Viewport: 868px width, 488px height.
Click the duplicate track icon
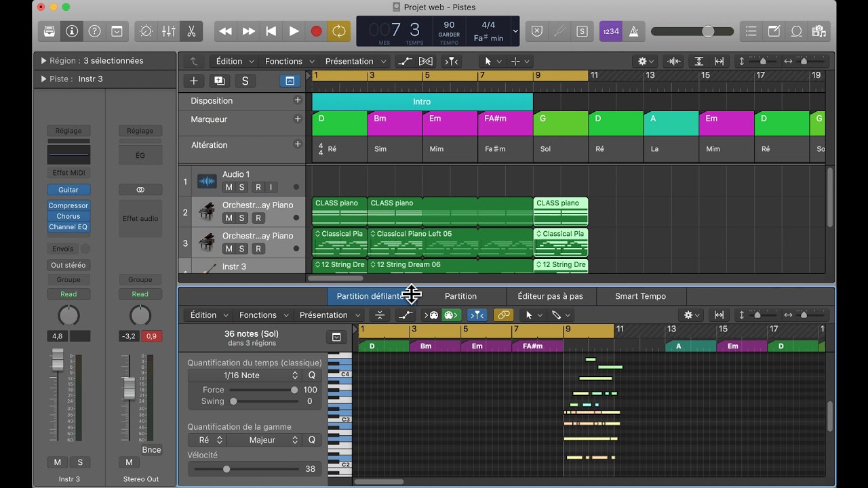[x=219, y=81]
